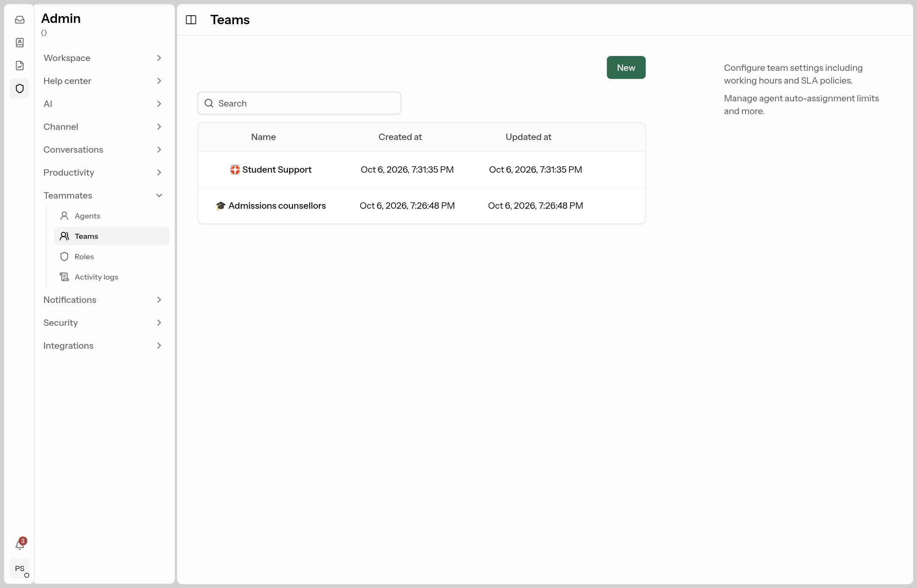Click the Created at column header
917x588 pixels.
tap(400, 137)
